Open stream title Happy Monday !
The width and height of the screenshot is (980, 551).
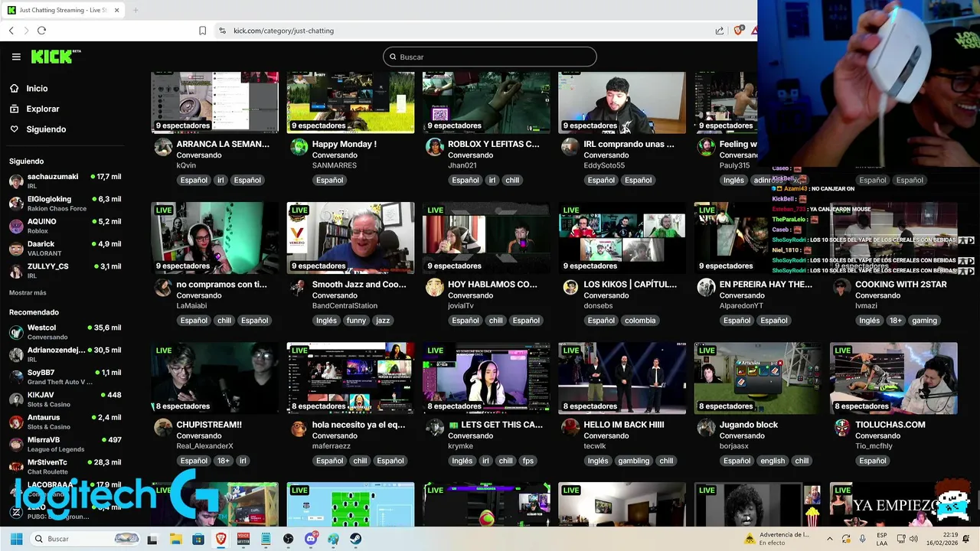pyautogui.click(x=345, y=144)
